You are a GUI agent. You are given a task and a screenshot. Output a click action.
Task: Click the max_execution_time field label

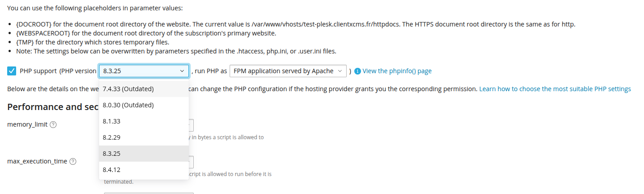[x=37, y=161]
